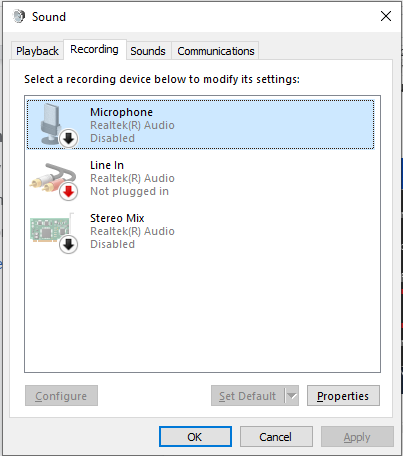Click the red not-plugged arrow on Line In
Viewport: 403px width, 456px height.
tap(69, 191)
